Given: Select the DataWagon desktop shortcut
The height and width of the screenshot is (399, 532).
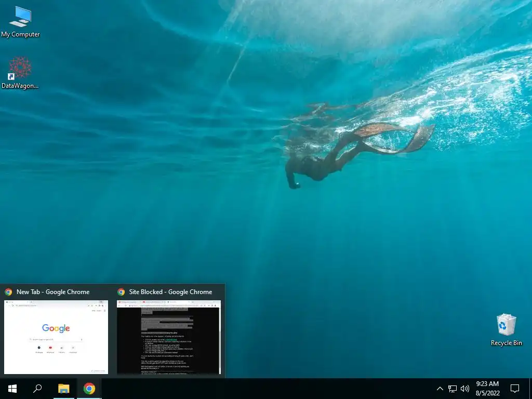Looking at the screenshot, I should point(20,73).
